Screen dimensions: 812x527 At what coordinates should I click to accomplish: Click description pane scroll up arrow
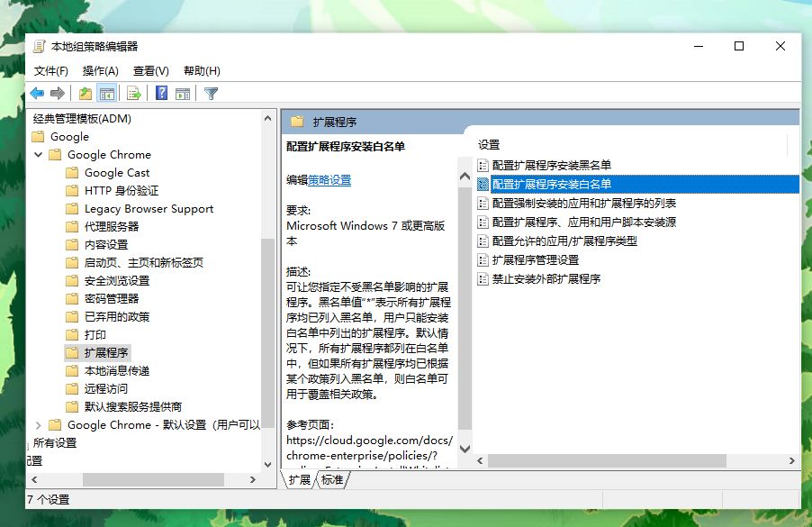coord(465,177)
